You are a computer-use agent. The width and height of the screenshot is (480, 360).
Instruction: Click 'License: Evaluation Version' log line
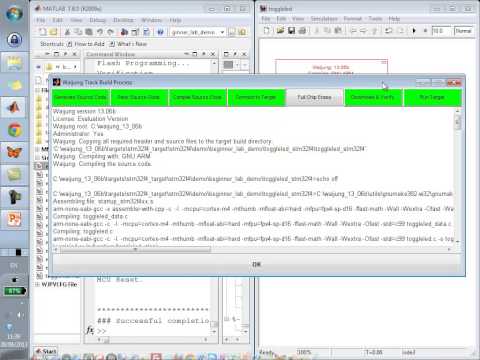90,119
